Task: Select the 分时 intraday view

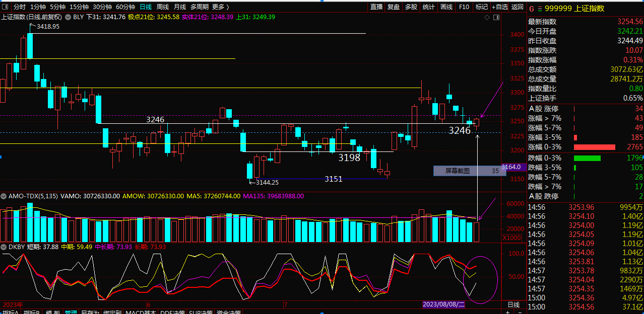Action: [x=19, y=7]
